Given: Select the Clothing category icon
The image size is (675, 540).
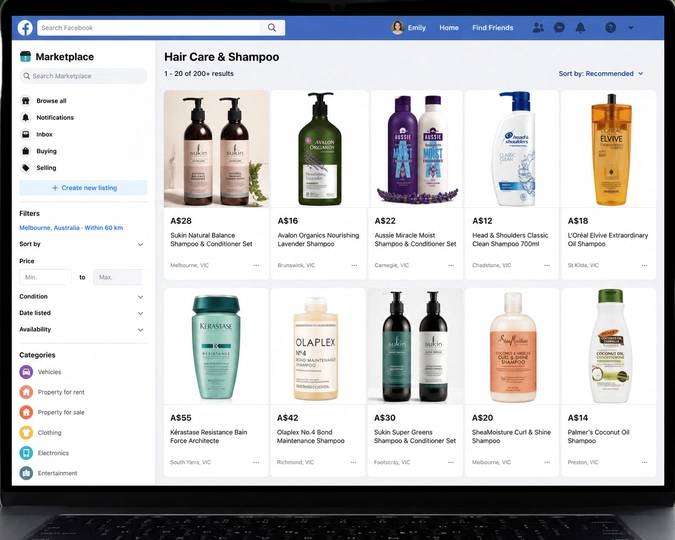Looking at the screenshot, I should coord(26,432).
